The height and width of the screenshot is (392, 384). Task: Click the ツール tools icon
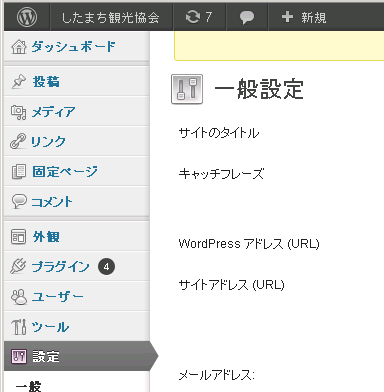click(x=19, y=327)
